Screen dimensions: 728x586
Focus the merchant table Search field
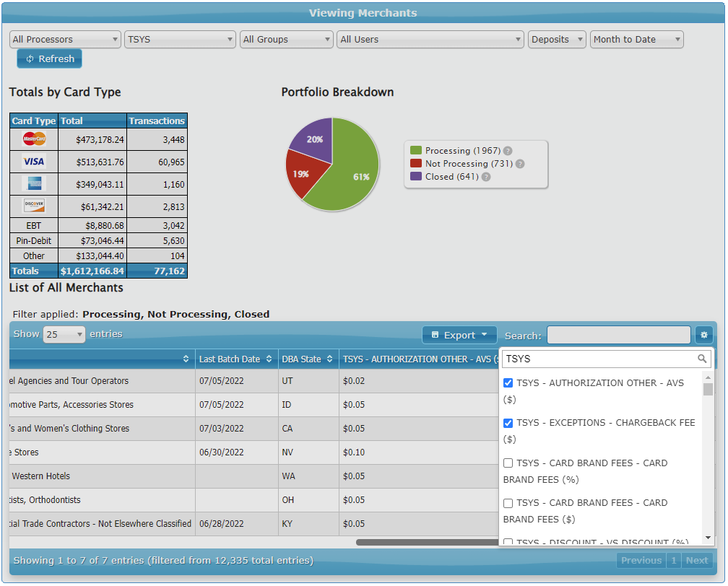click(x=618, y=335)
